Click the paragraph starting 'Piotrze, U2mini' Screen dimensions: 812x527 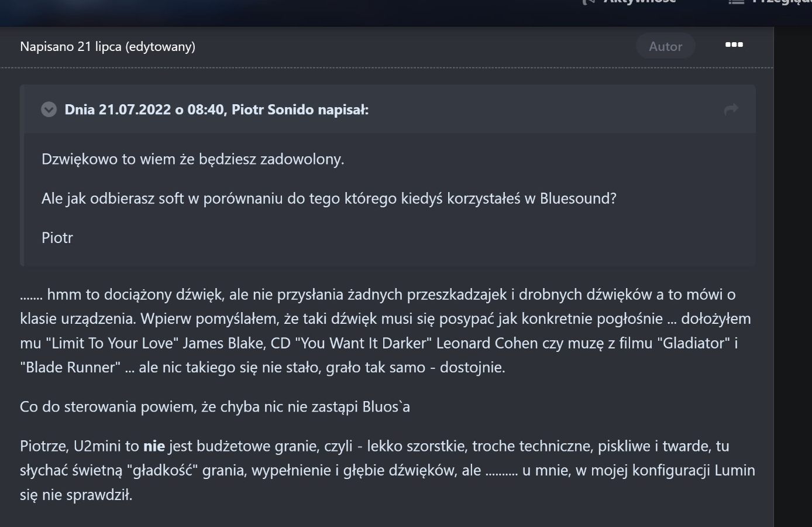coord(387,470)
